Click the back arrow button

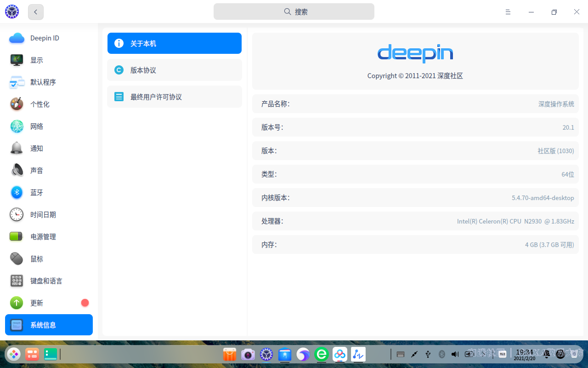pyautogui.click(x=36, y=12)
